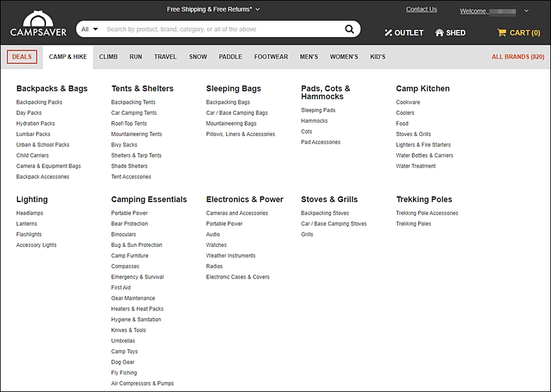
Task: Go to Mountaineering Bags
Action: click(x=231, y=124)
